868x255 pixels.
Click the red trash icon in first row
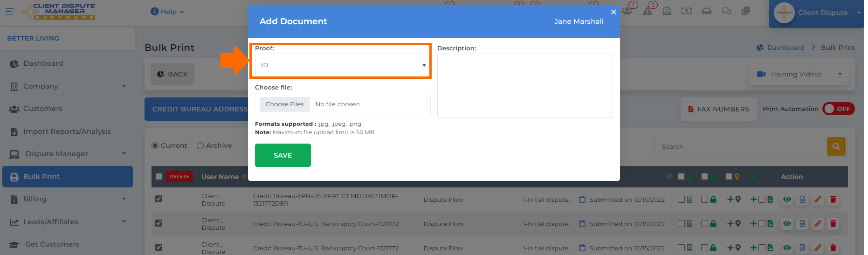tap(833, 200)
